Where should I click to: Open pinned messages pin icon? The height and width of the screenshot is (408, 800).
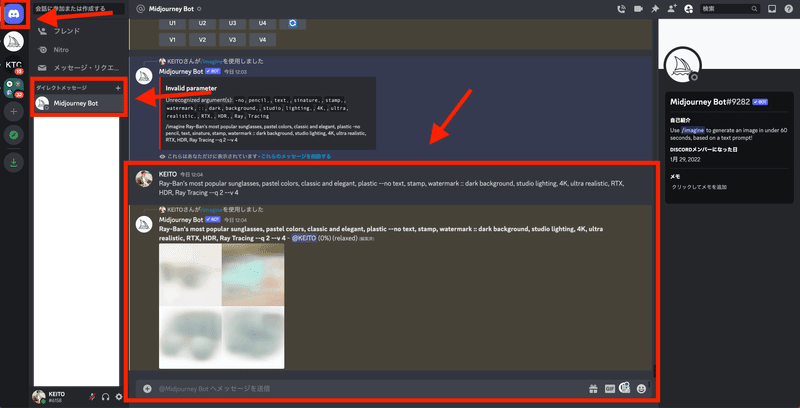click(655, 9)
